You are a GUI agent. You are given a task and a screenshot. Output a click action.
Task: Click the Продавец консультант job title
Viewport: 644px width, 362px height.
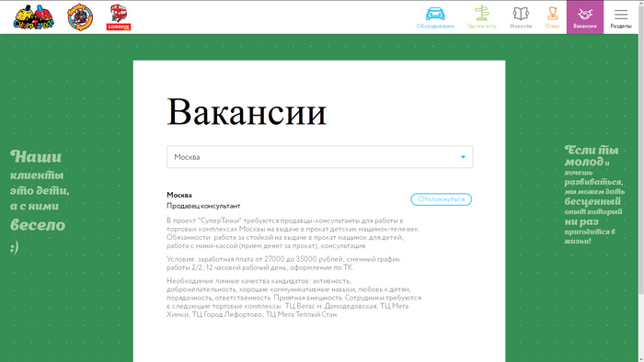click(x=203, y=206)
